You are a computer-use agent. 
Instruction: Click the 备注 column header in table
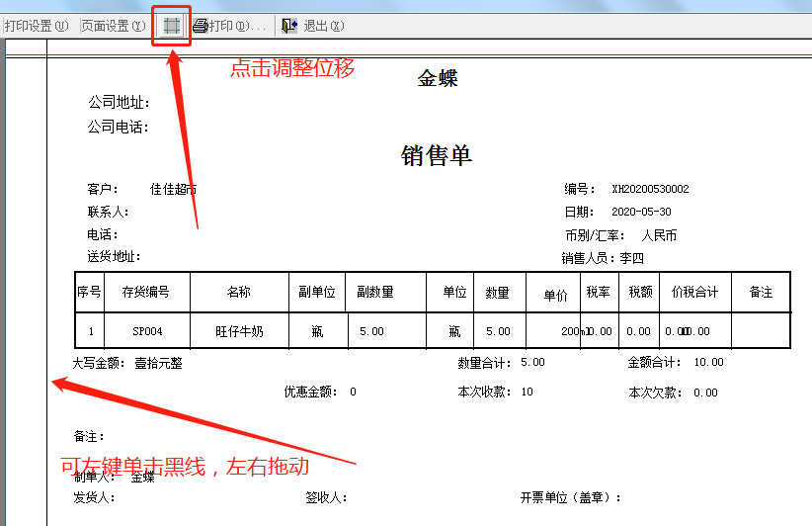pyautogui.click(x=761, y=293)
